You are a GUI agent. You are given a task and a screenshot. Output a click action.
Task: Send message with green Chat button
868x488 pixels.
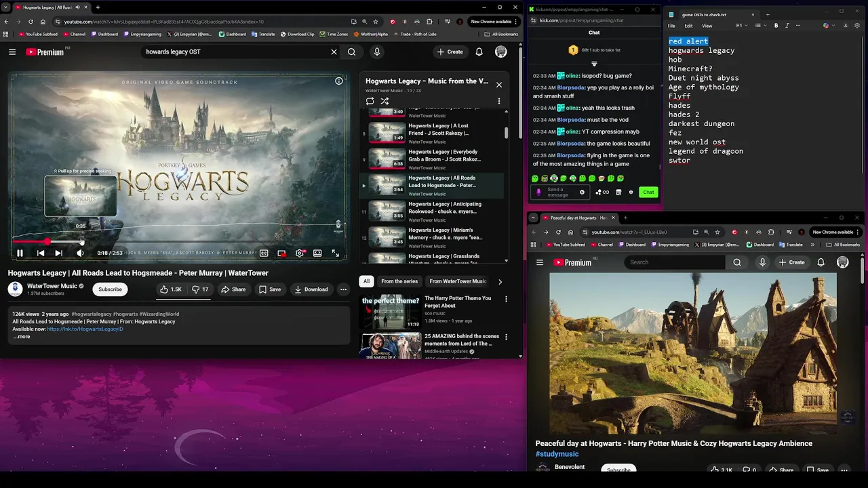coord(648,192)
